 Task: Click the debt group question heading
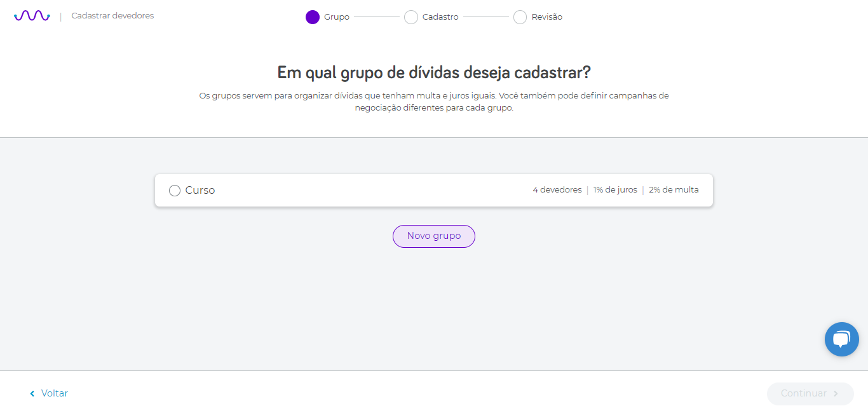[434, 72]
